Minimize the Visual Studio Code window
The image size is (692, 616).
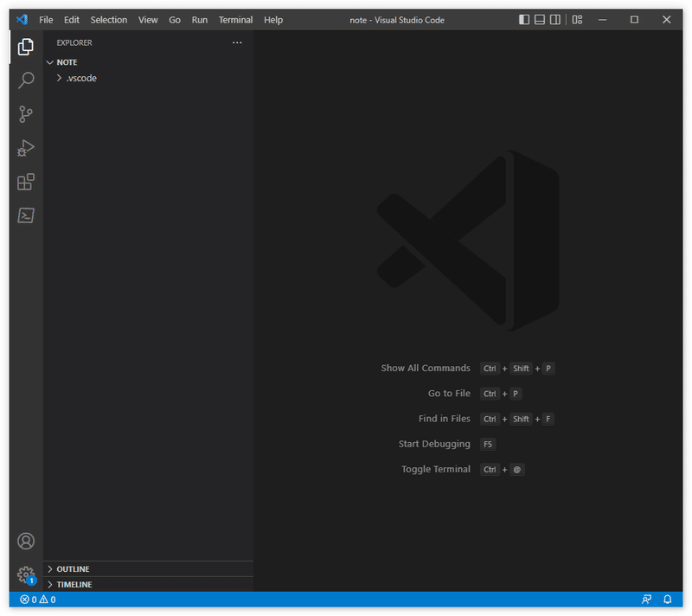(602, 20)
